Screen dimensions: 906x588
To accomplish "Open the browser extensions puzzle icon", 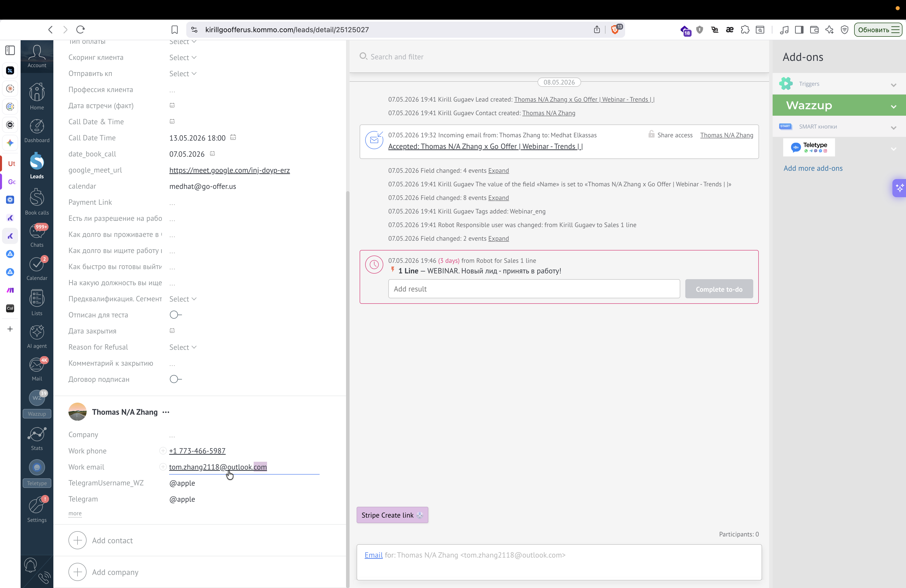I will 745,30.
